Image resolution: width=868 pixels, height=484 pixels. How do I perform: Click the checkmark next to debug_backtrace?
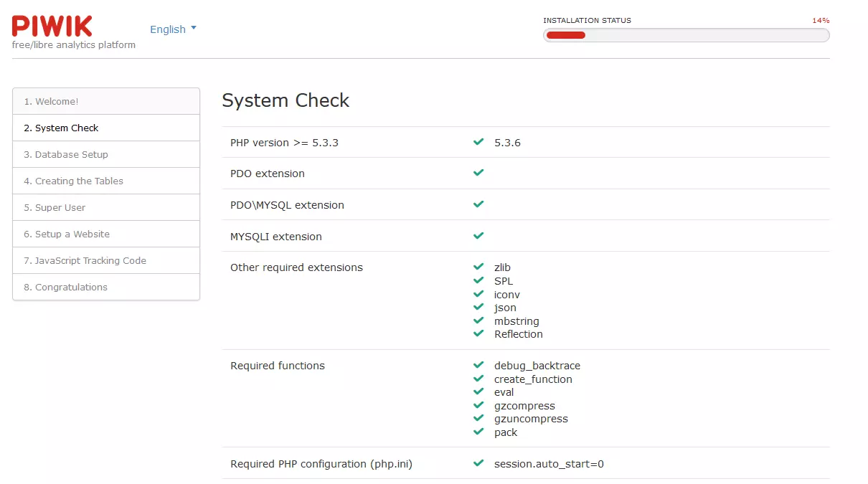478,366
